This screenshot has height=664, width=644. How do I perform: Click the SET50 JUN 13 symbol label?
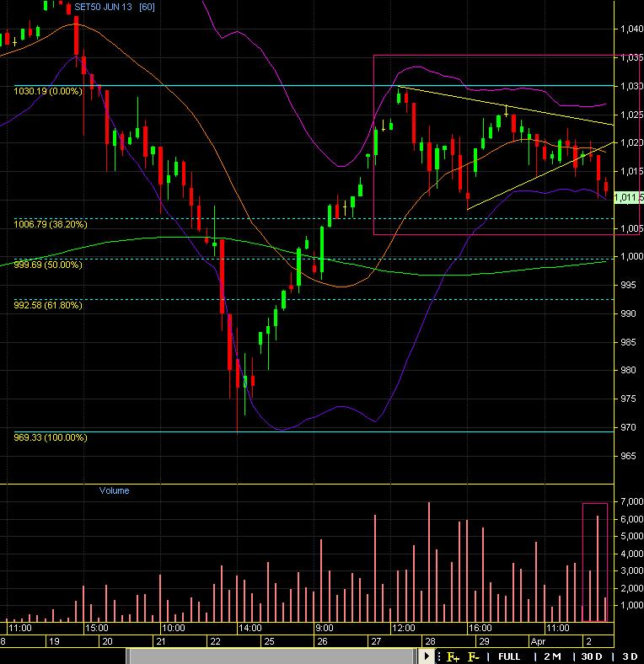103,8
